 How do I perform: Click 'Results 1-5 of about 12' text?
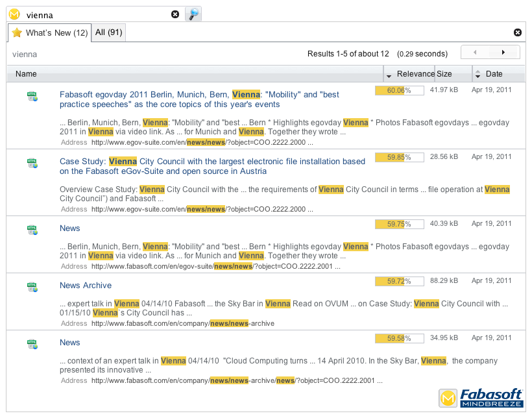348,54
